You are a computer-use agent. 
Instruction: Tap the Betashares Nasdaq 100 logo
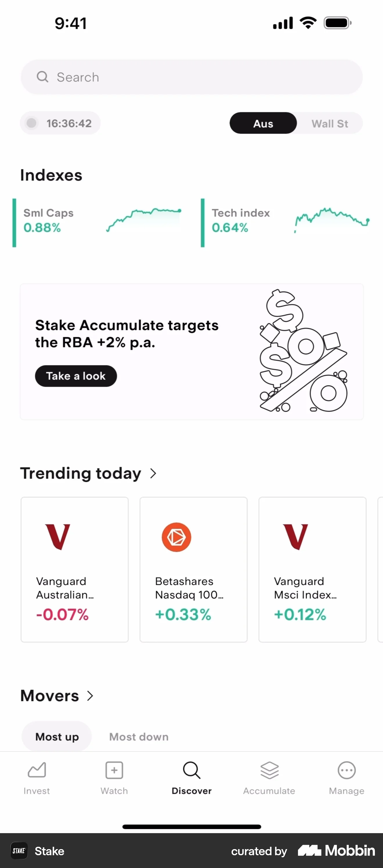tap(176, 537)
